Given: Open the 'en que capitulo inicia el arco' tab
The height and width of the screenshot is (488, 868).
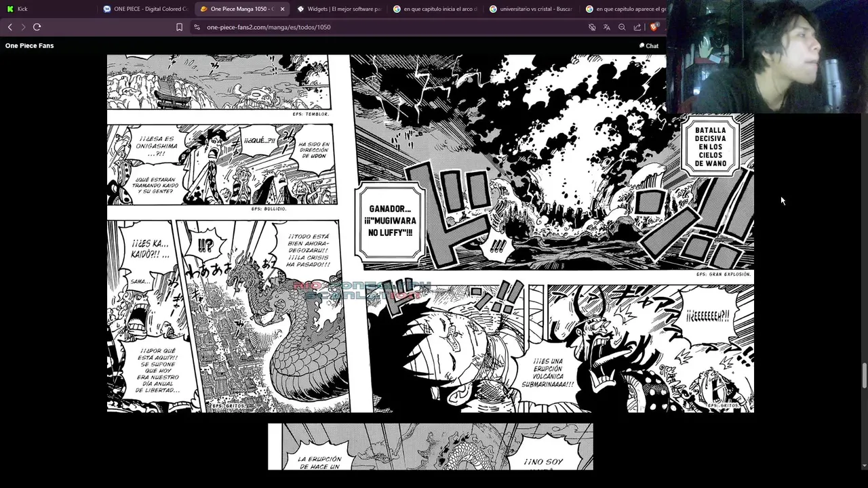Looking at the screenshot, I should coord(436,9).
